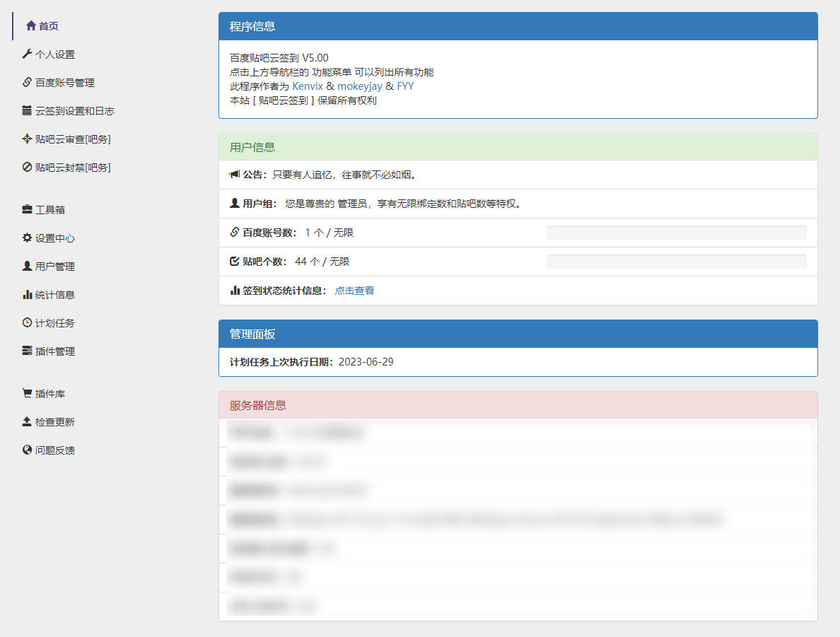
Task: Click the user icon next to 用户组
Action: pyautogui.click(x=235, y=203)
